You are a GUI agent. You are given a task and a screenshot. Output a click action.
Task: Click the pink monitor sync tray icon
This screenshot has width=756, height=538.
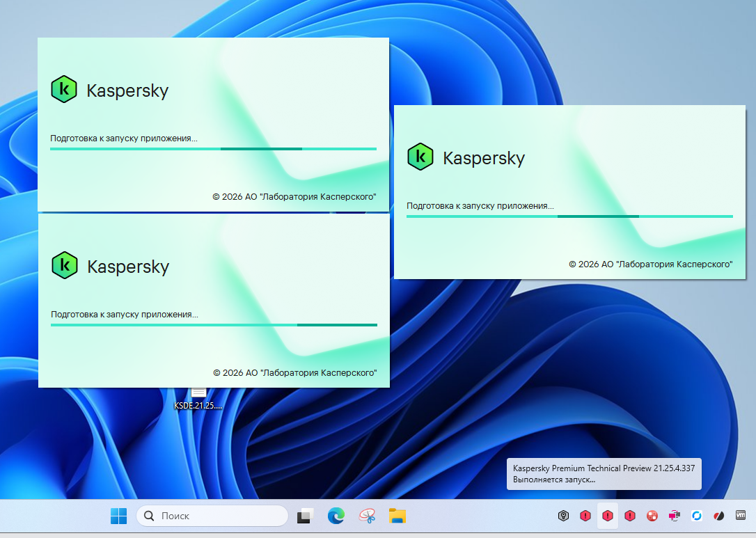(674, 516)
